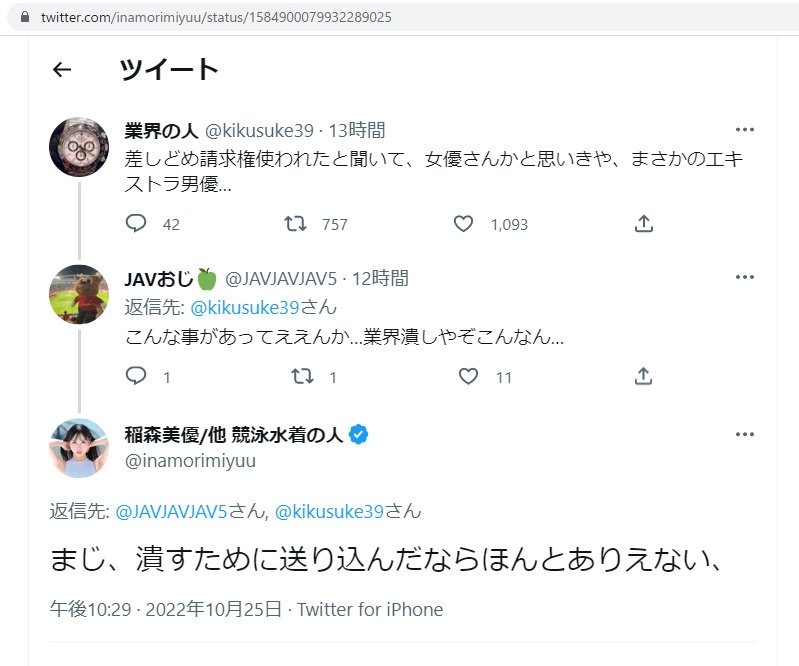Image resolution: width=799 pixels, height=666 pixels.
Task: Open the watch profile picture of 業界の人
Action: [78, 146]
